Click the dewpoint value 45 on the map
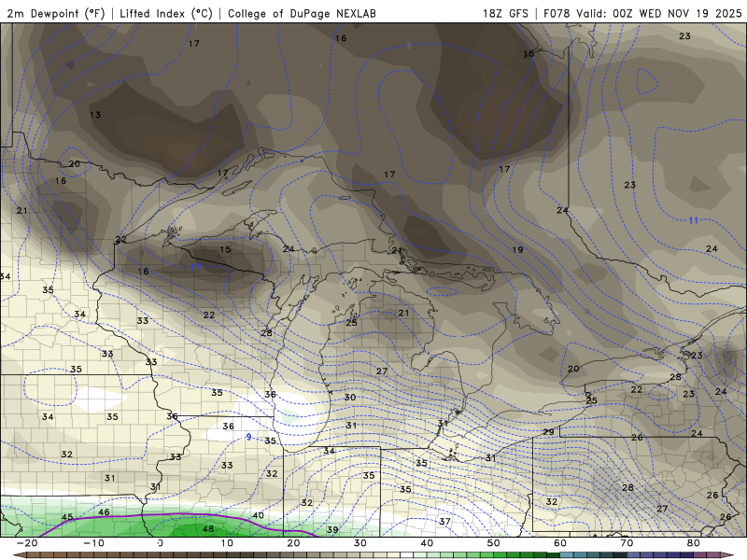Viewport: 747px width, 560px height. pyautogui.click(x=67, y=517)
